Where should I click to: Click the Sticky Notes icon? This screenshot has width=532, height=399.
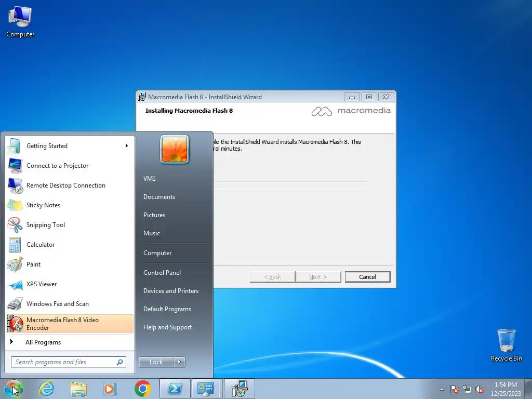click(15, 205)
